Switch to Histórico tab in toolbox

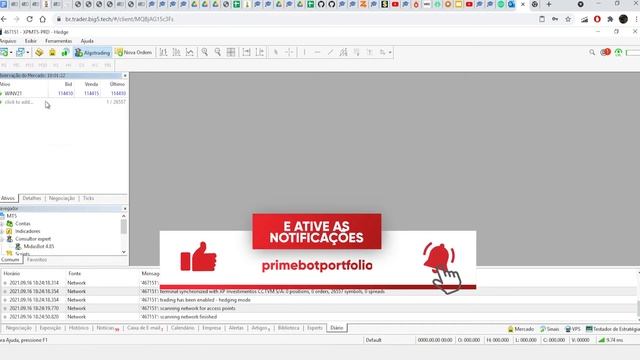(x=78, y=328)
